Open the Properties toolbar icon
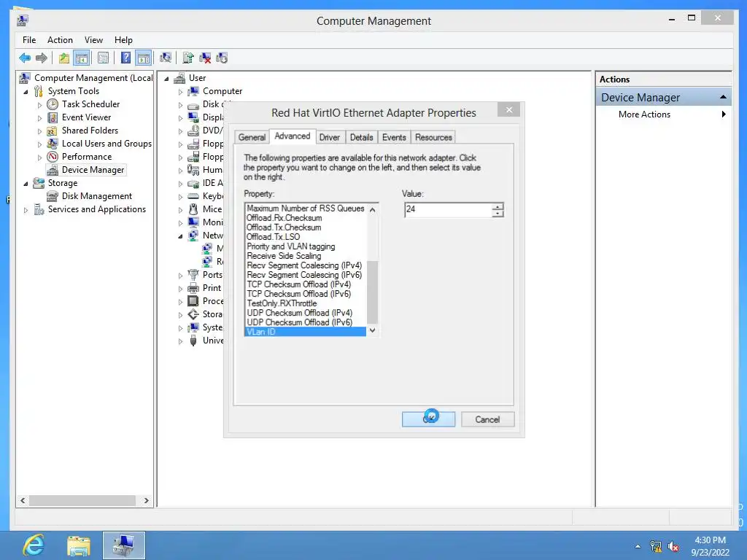747x560 pixels. click(x=103, y=58)
